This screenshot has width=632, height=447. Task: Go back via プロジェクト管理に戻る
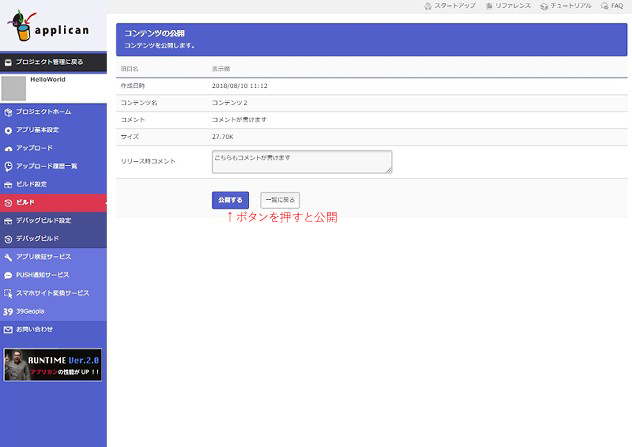point(53,62)
